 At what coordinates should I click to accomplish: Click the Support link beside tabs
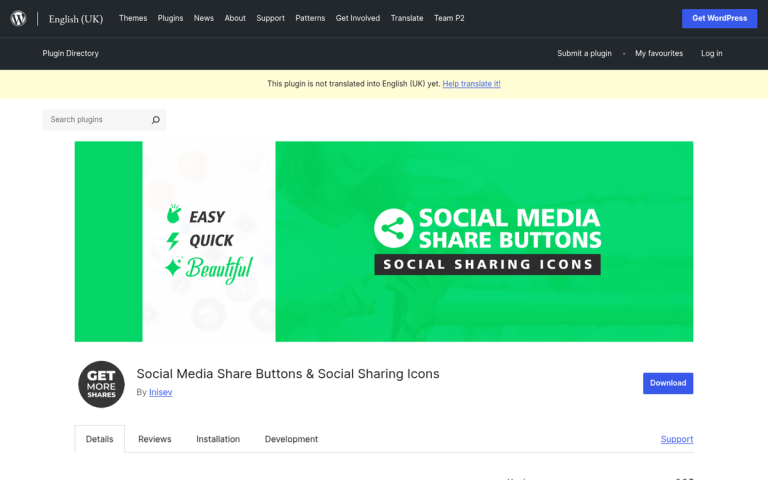coord(677,439)
